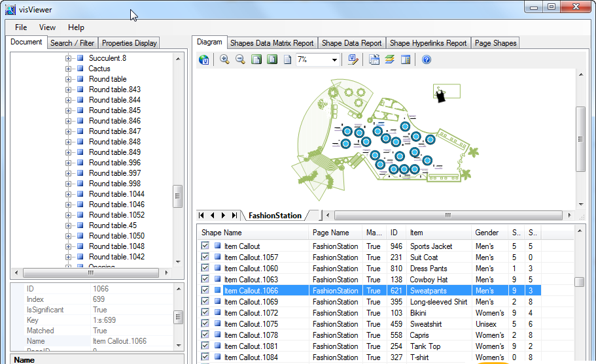The height and width of the screenshot is (364, 596).
Task: Expand the Cactus tree node
Action: (x=68, y=69)
